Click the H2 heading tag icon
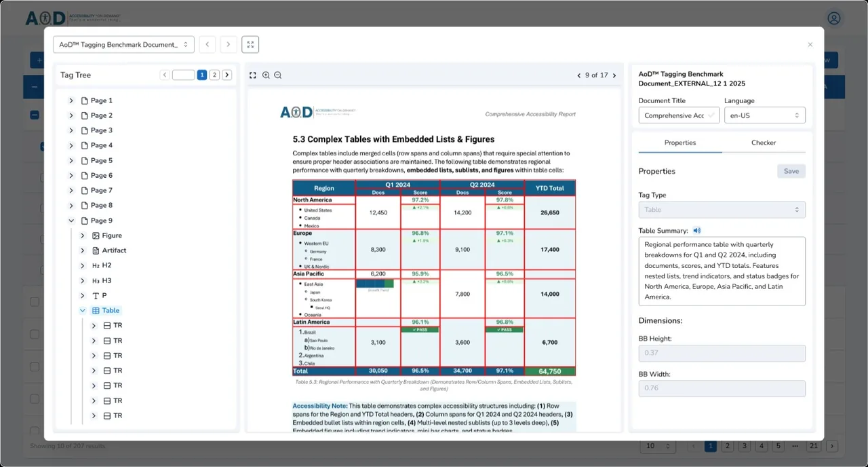 (96, 265)
